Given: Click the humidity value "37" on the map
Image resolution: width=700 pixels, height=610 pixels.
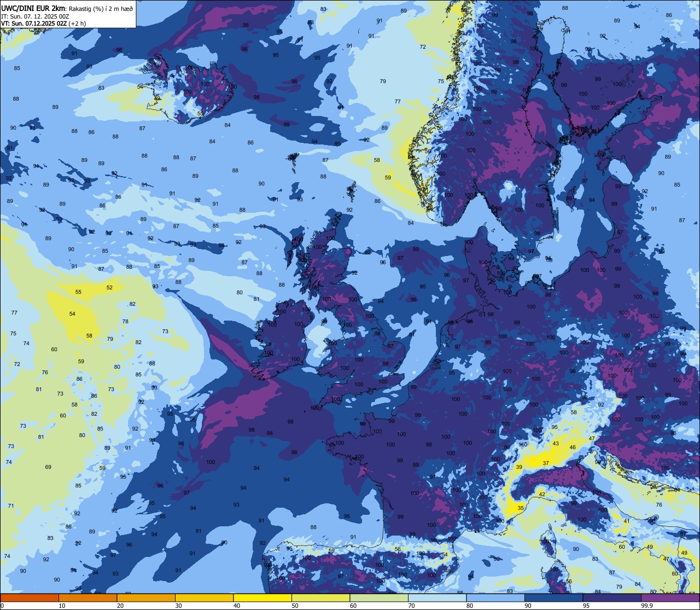Looking at the screenshot, I should [x=546, y=463].
